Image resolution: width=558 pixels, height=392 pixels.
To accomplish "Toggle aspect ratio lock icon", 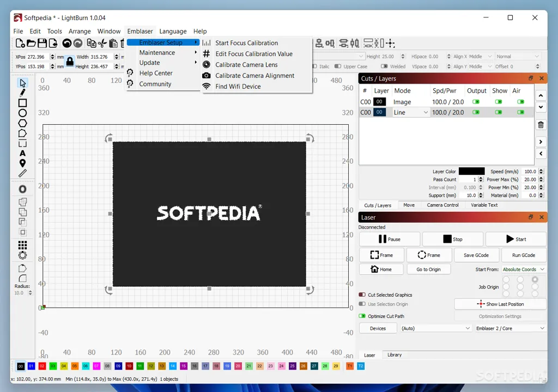I will [70, 61].
